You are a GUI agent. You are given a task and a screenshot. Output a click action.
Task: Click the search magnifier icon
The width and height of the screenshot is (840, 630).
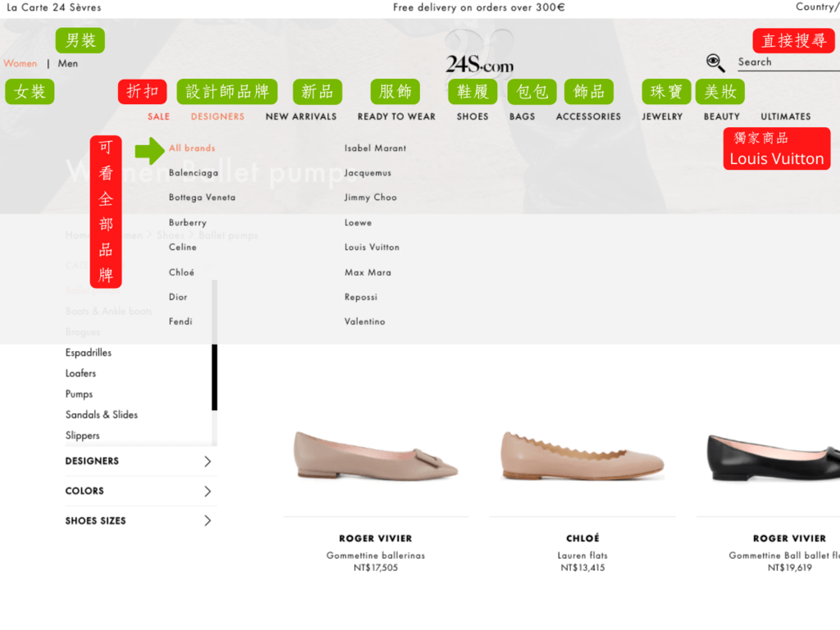coord(715,62)
